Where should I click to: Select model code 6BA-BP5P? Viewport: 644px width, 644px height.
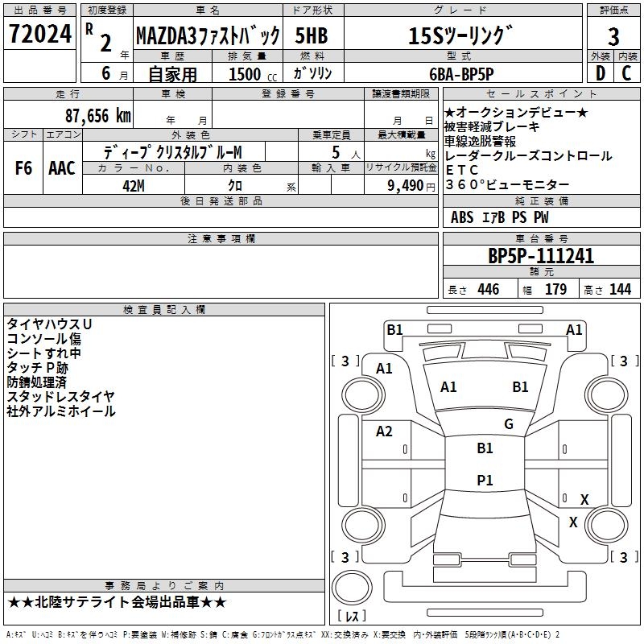tap(461, 74)
